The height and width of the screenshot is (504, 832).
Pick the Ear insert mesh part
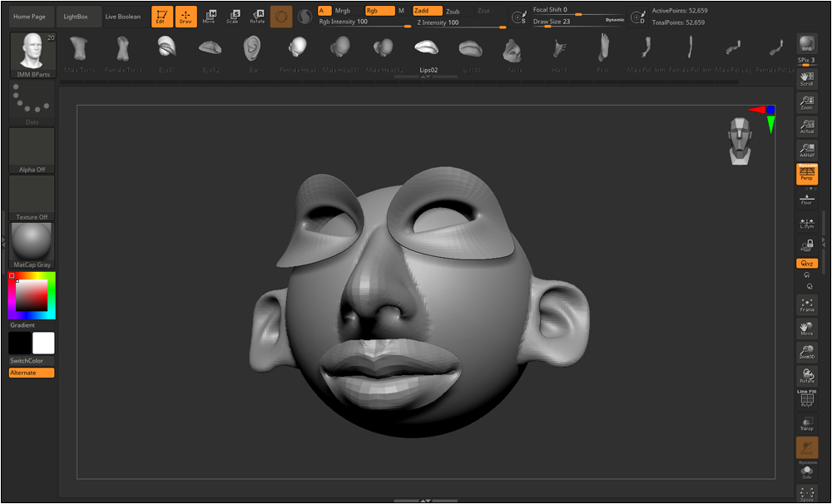tap(253, 52)
